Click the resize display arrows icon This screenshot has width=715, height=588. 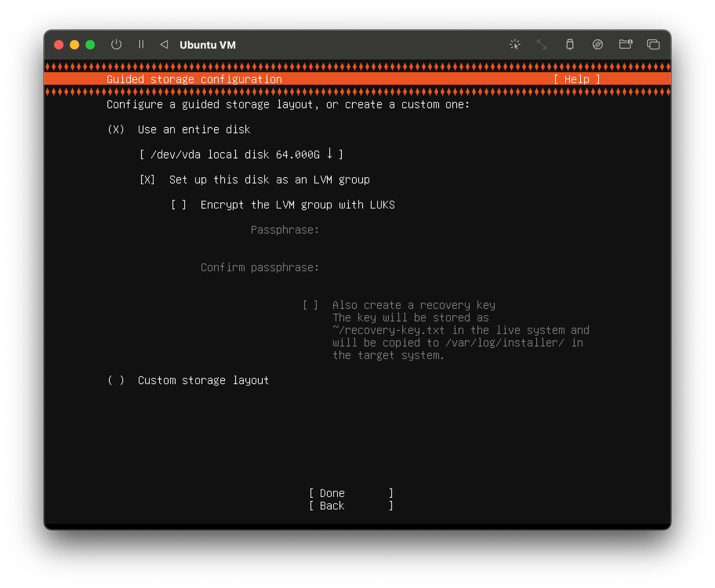tap(542, 44)
